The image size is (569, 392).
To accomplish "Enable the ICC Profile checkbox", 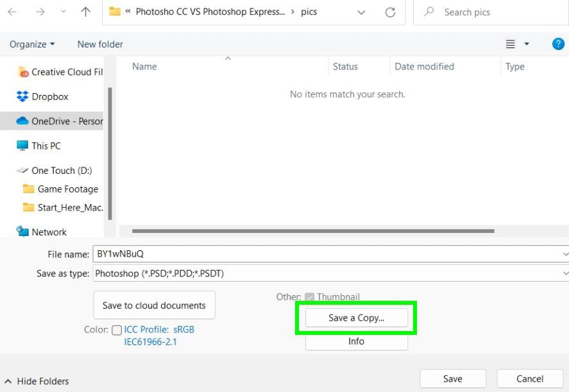I will [117, 330].
